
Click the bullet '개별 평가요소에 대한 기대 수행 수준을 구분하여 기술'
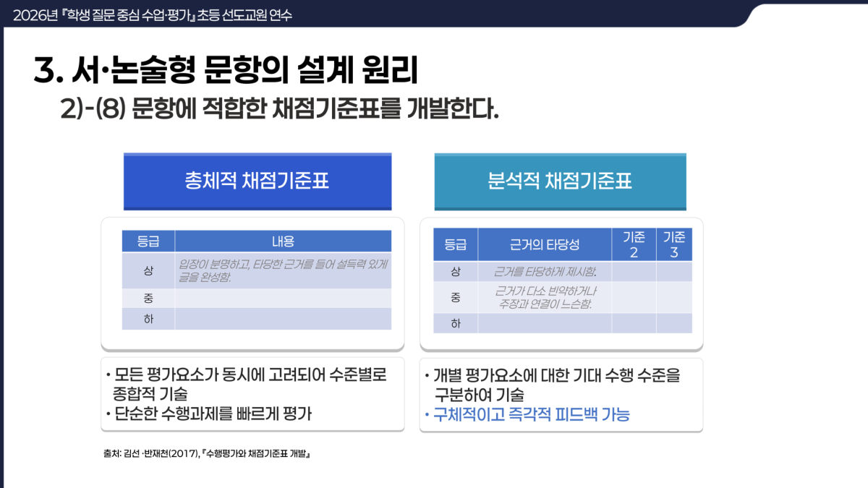[553, 385]
